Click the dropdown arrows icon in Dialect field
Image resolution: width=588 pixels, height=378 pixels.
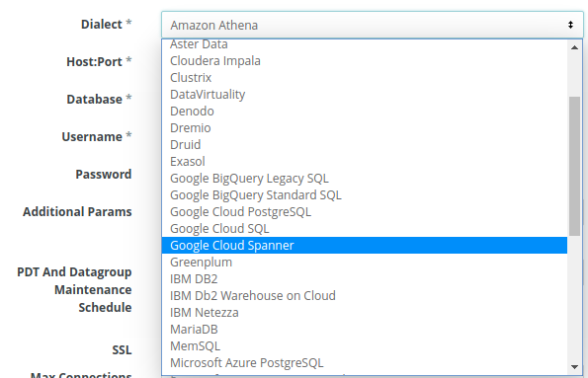pos(570,25)
